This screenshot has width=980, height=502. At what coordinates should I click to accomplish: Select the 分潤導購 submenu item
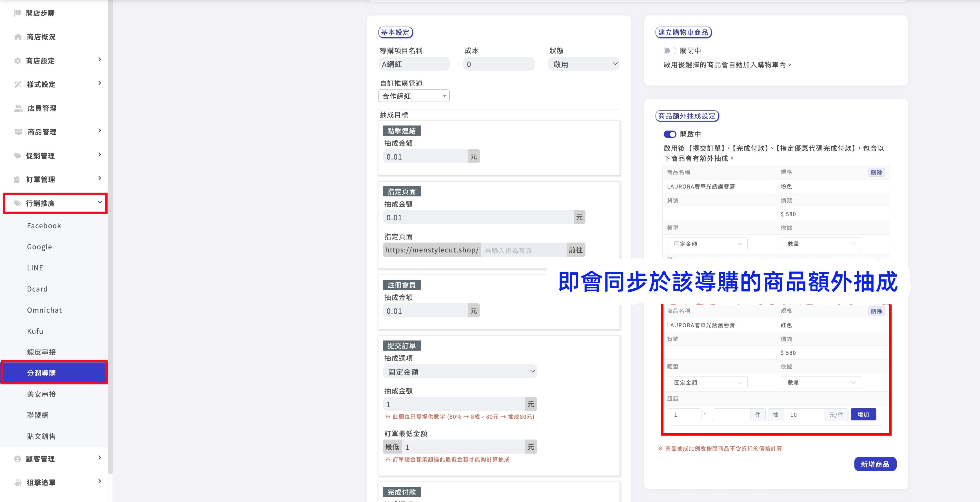pyautogui.click(x=54, y=373)
